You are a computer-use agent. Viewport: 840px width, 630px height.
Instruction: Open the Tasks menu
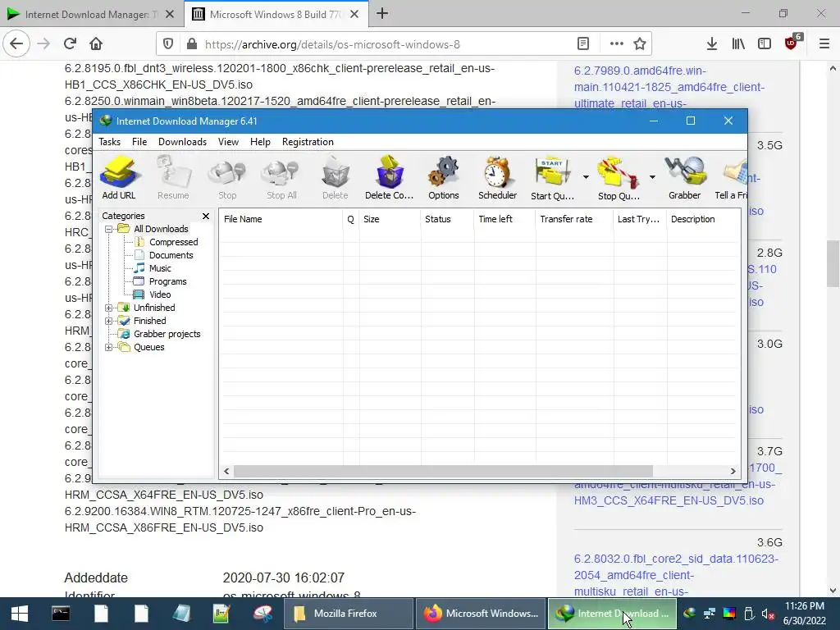109,142
